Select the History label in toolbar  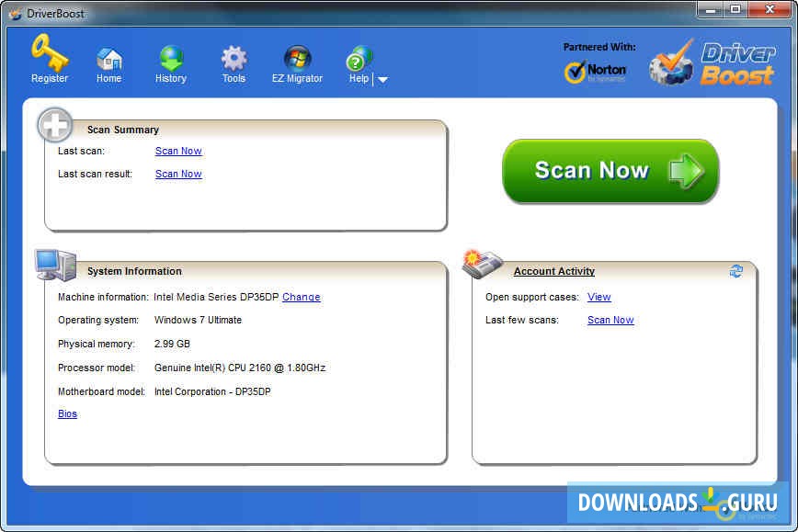(171, 78)
